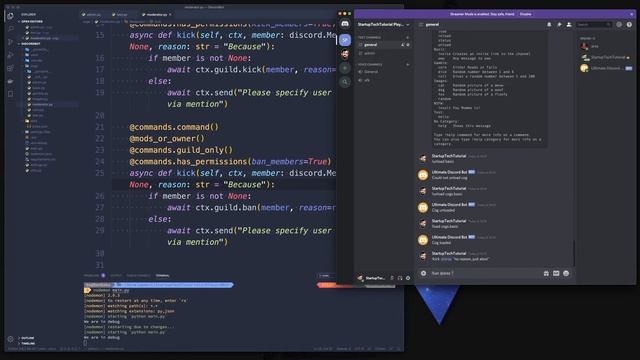Close the moderation.py editor tab
This screenshot has height=360, width=640.
pyautogui.click(x=170, y=15)
